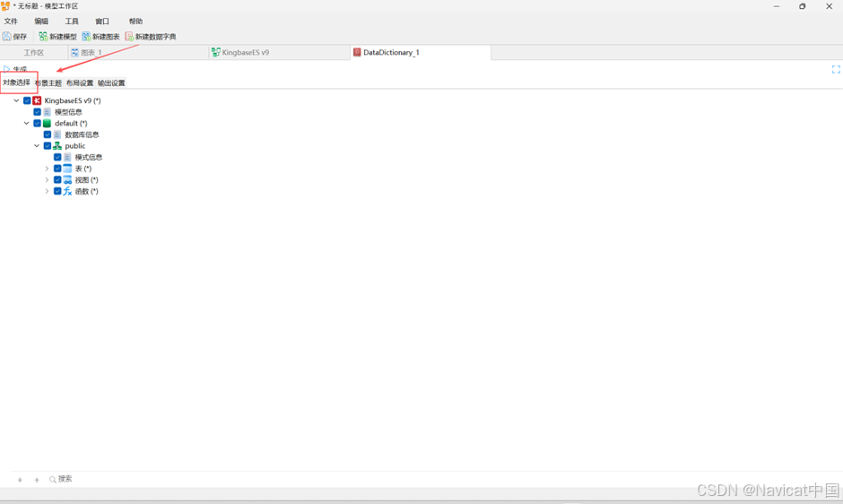Uncheck the KingbaseES v9 (*) checkbox
The height and width of the screenshot is (504, 843).
tap(27, 100)
